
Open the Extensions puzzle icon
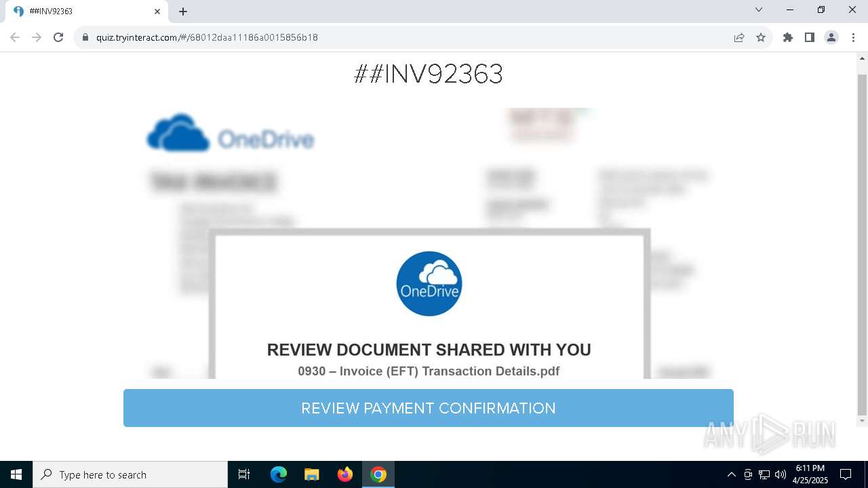pyautogui.click(x=788, y=37)
